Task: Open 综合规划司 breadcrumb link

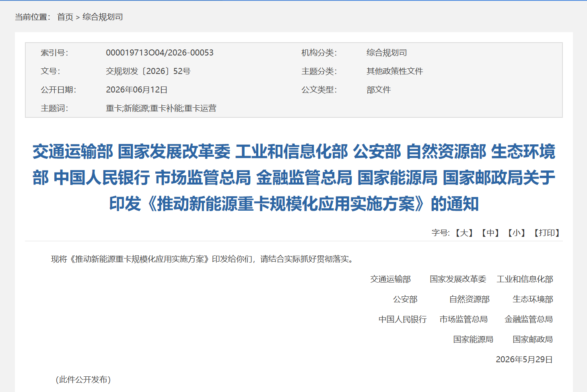Action: pyautogui.click(x=103, y=17)
